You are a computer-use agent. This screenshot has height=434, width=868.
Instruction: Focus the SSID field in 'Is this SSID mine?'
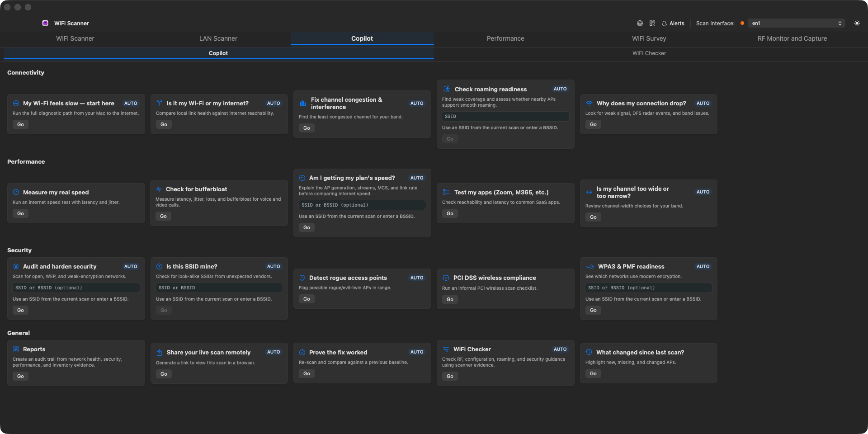(219, 288)
